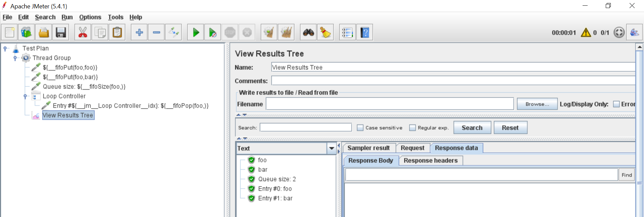Click the Stop test icon
644x217 pixels.
tap(230, 33)
